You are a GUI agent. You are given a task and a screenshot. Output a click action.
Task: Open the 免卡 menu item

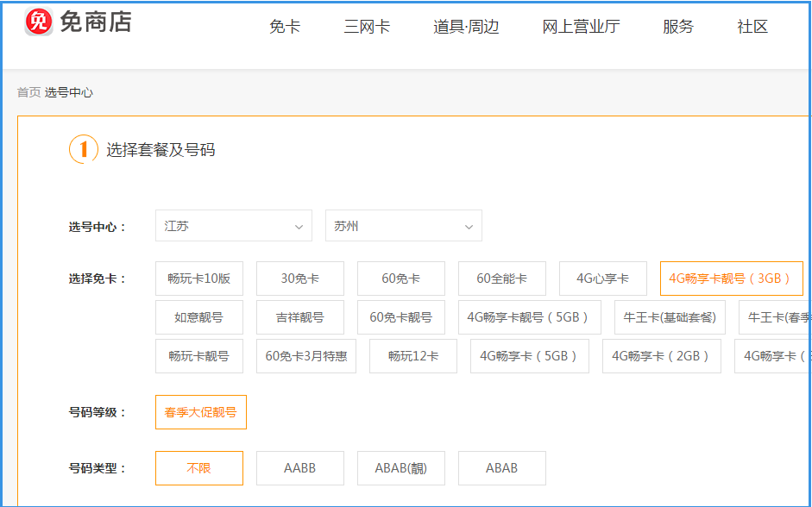285,27
